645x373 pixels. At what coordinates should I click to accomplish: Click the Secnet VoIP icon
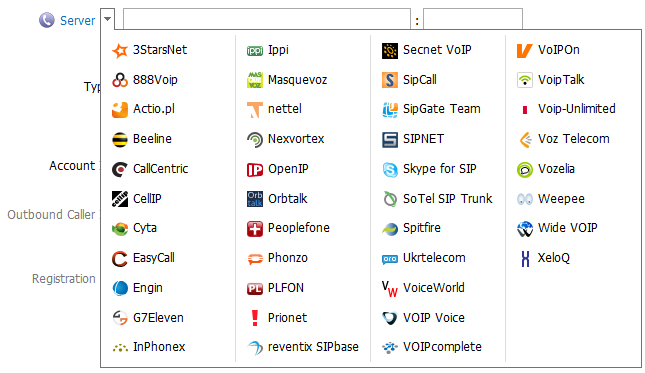pos(390,51)
